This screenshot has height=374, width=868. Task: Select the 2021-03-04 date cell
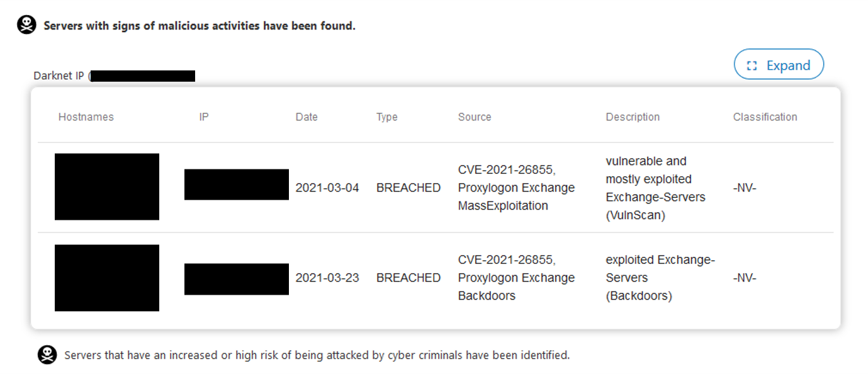click(327, 188)
